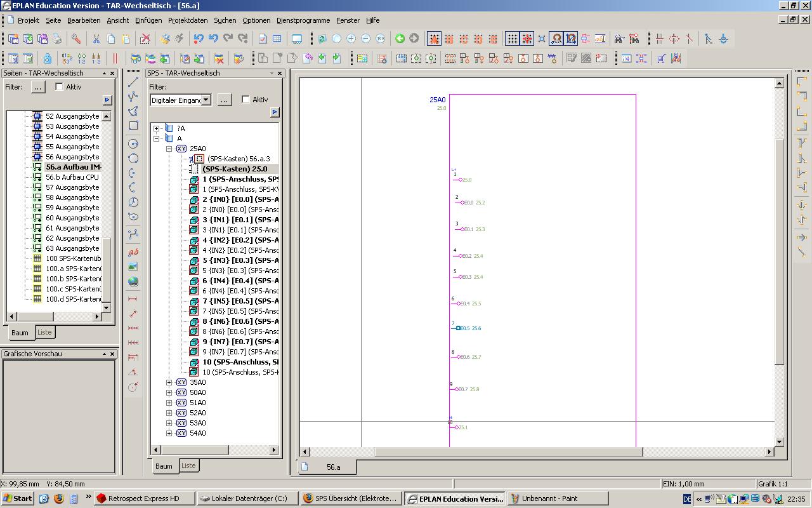
Task: Click the binoculars Find icon
Action: [x=619, y=39]
